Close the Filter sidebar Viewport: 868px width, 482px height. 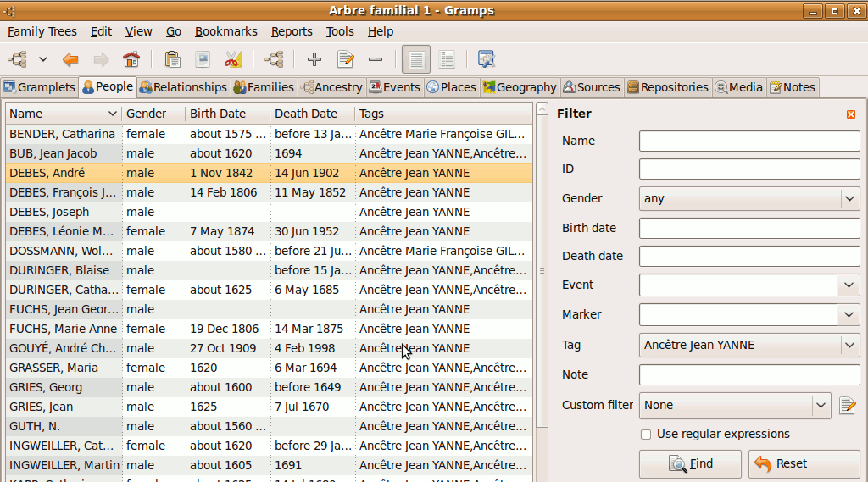pyautogui.click(x=851, y=114)
